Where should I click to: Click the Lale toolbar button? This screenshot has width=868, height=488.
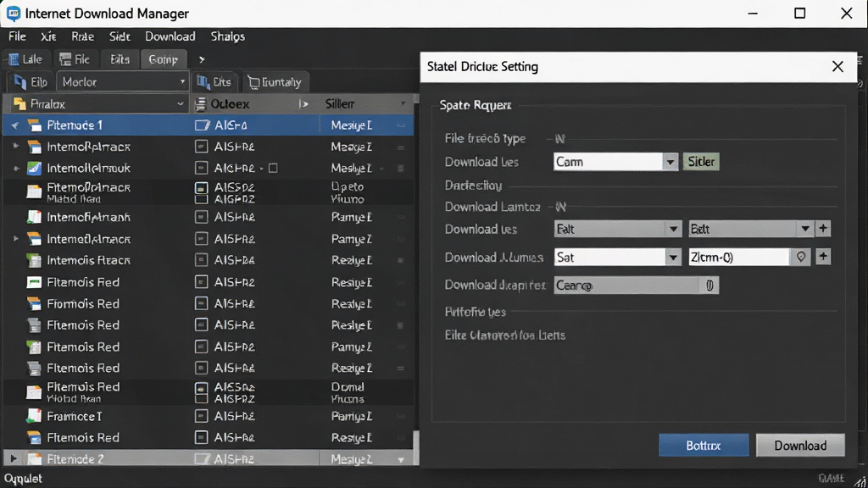coord(25,59)
